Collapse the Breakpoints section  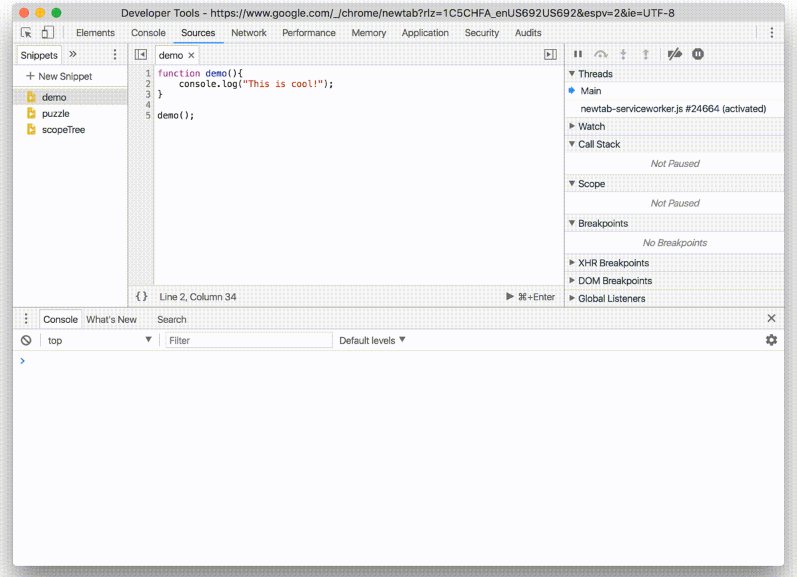click(x=572, y=223)
